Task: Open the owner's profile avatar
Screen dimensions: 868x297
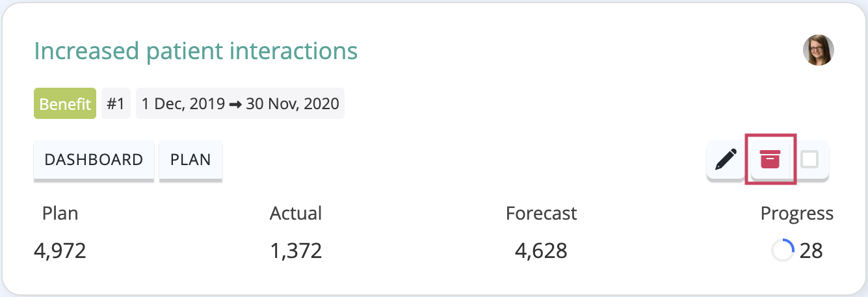Action: point(819,50)
